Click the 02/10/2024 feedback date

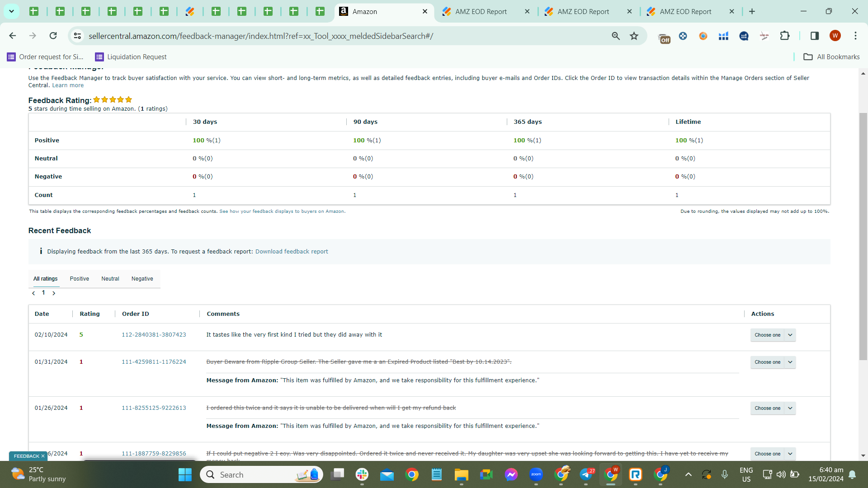(51, 335)
